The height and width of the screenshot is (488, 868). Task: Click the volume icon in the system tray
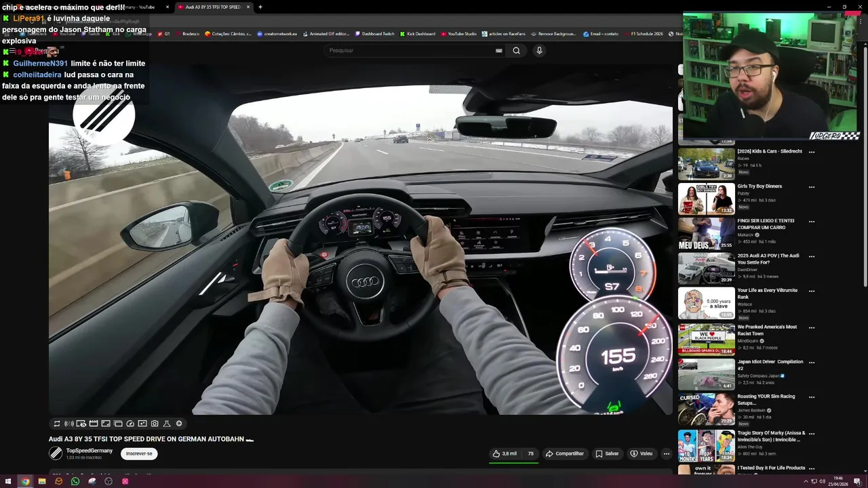point(822,481)
